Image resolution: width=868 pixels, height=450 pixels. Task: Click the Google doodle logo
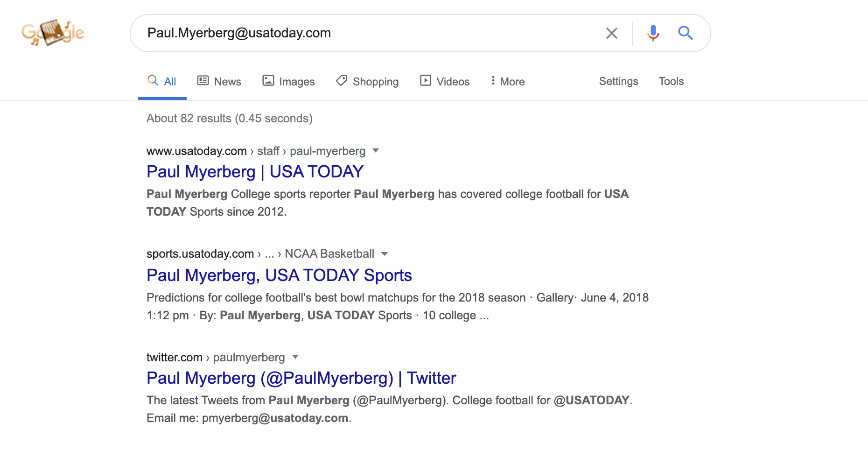coord(53,33)
